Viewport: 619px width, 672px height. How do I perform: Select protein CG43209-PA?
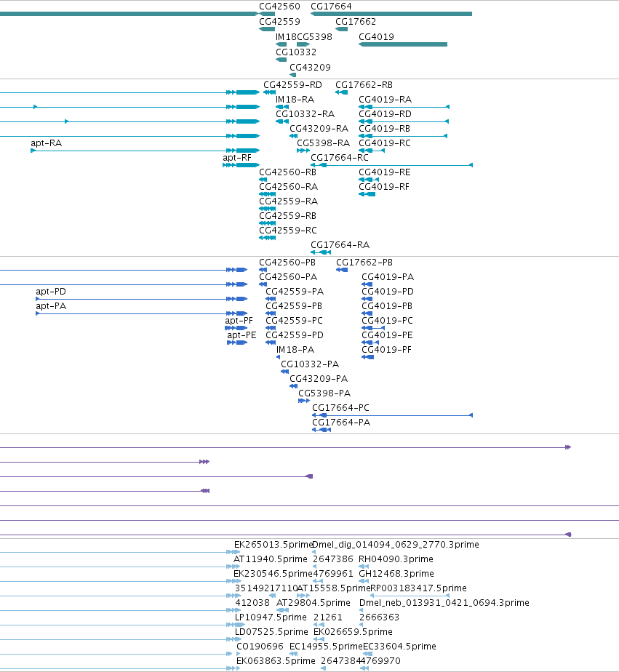319,380
